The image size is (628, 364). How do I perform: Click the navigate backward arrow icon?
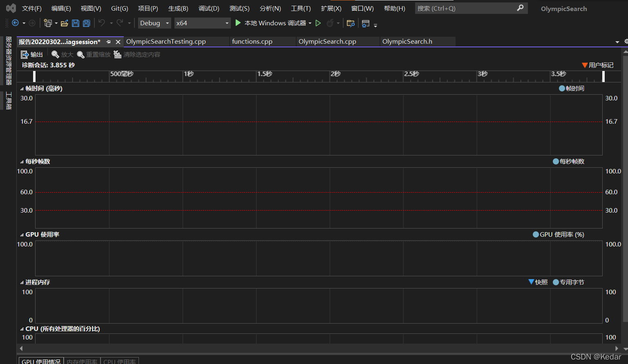point(16,23)
